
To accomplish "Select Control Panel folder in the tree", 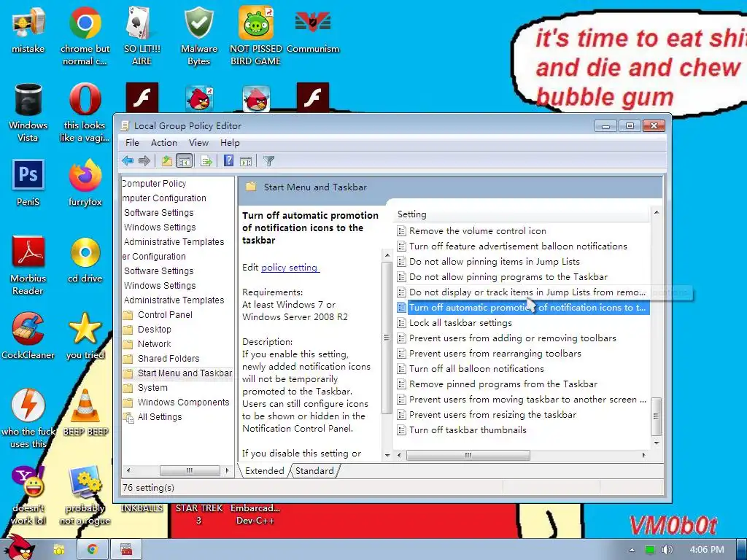I will [165, 315].
